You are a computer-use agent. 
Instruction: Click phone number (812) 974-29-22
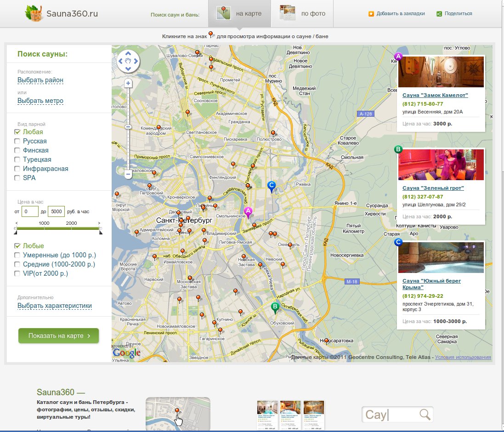(423, 296)
